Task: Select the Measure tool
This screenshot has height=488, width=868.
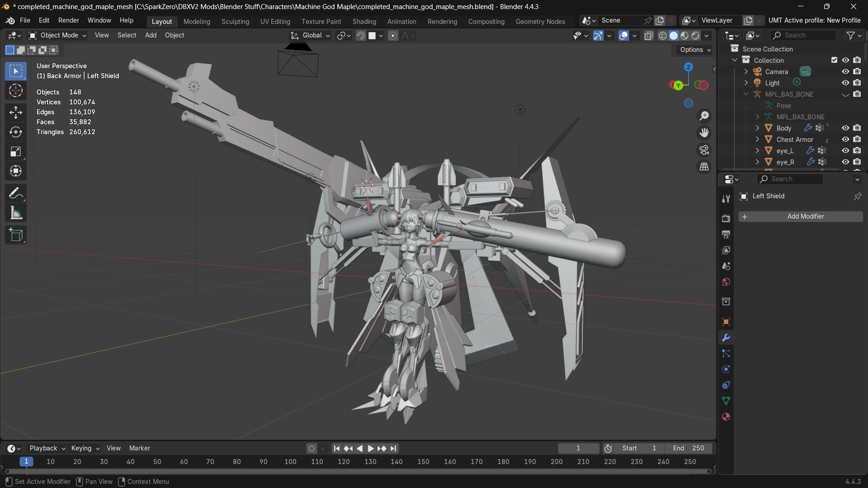Action: [16, 213]
